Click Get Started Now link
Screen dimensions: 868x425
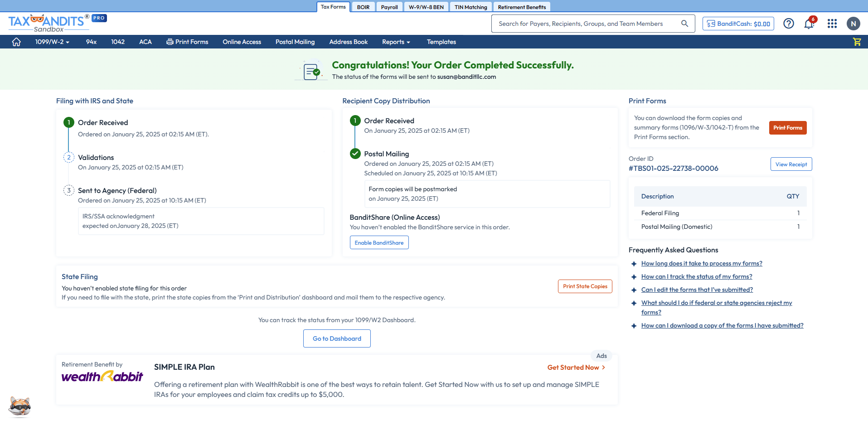(576, 367)
